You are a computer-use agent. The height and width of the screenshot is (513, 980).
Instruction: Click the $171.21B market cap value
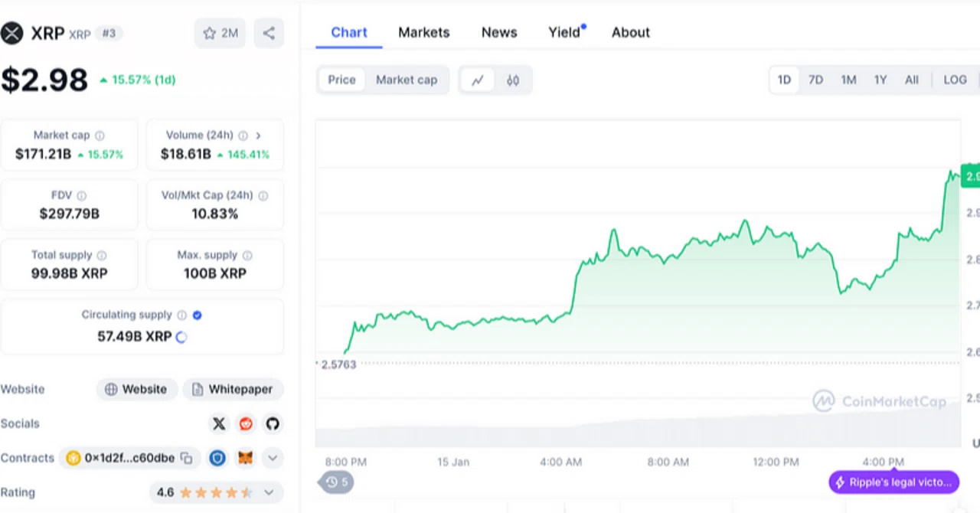pyautogui.click(x=43, y=154)
